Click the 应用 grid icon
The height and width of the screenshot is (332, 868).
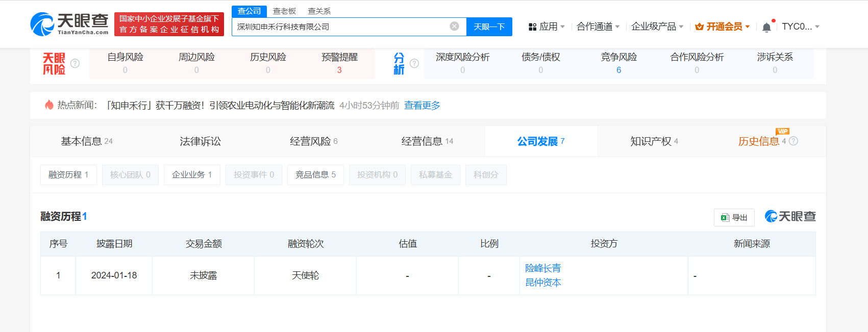tap(533, 27)
